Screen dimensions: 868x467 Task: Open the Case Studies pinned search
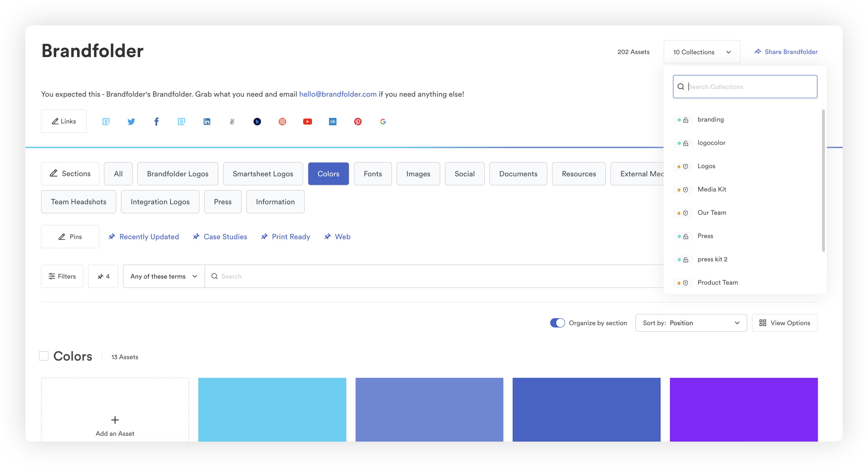225,237
